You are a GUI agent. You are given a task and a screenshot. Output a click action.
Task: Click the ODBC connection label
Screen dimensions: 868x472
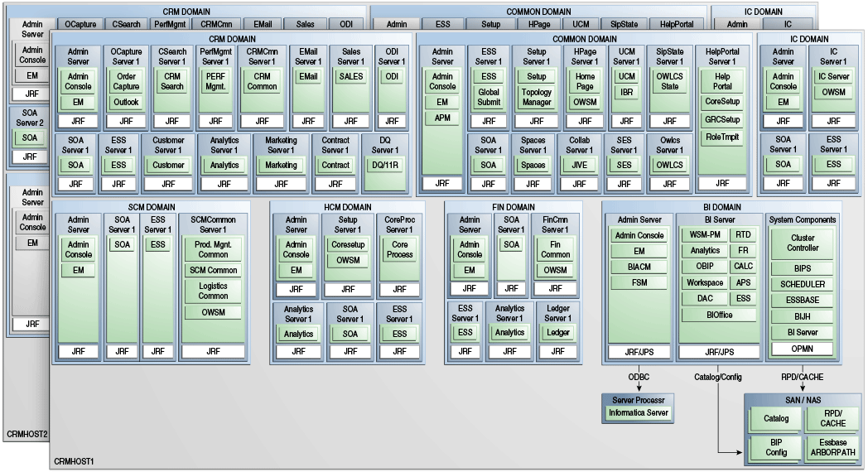(x=639, y=377)
